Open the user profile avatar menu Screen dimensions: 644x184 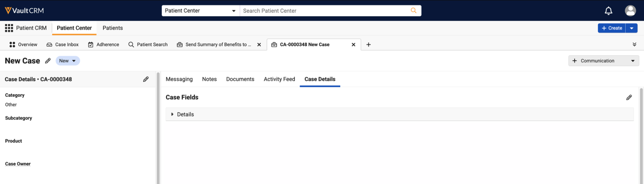pos(630,11)
